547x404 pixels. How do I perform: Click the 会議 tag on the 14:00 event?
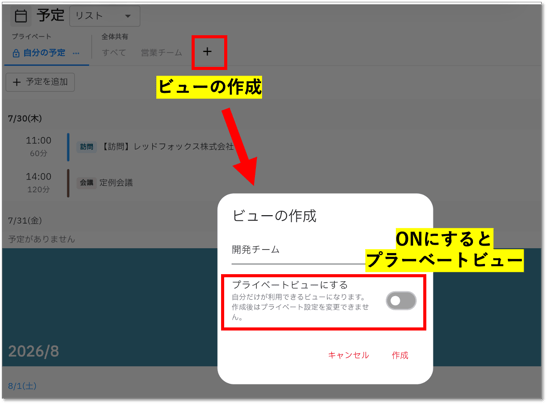pyautogui.click(x=86, y=183)
